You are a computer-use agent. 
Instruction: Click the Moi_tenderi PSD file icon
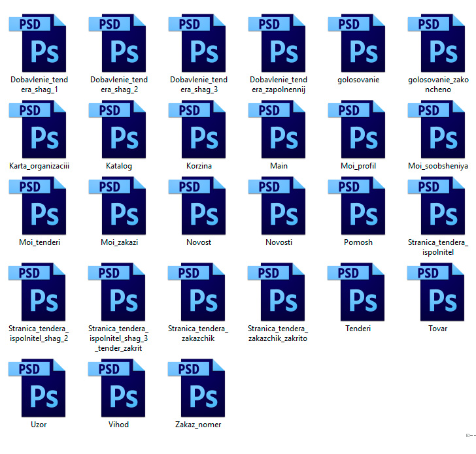click(38, 206)
